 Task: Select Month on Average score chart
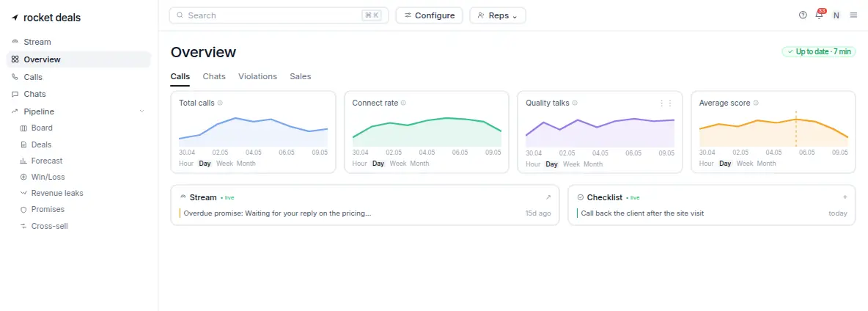766,164
